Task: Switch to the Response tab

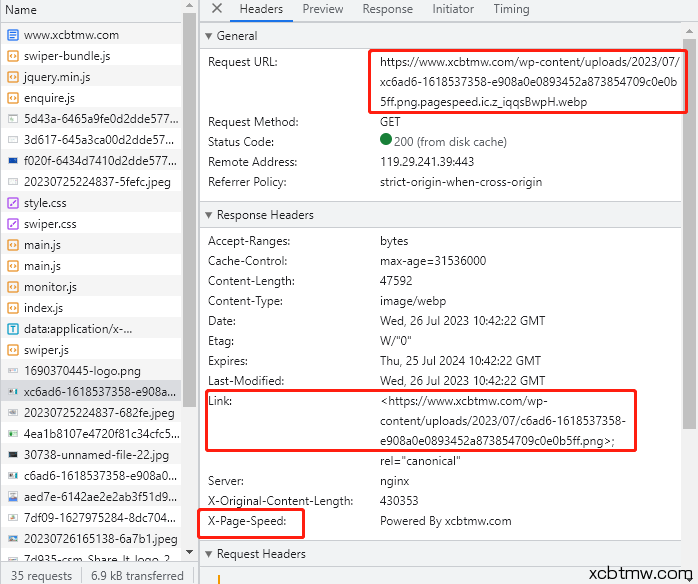Action: tap(387, 9)
